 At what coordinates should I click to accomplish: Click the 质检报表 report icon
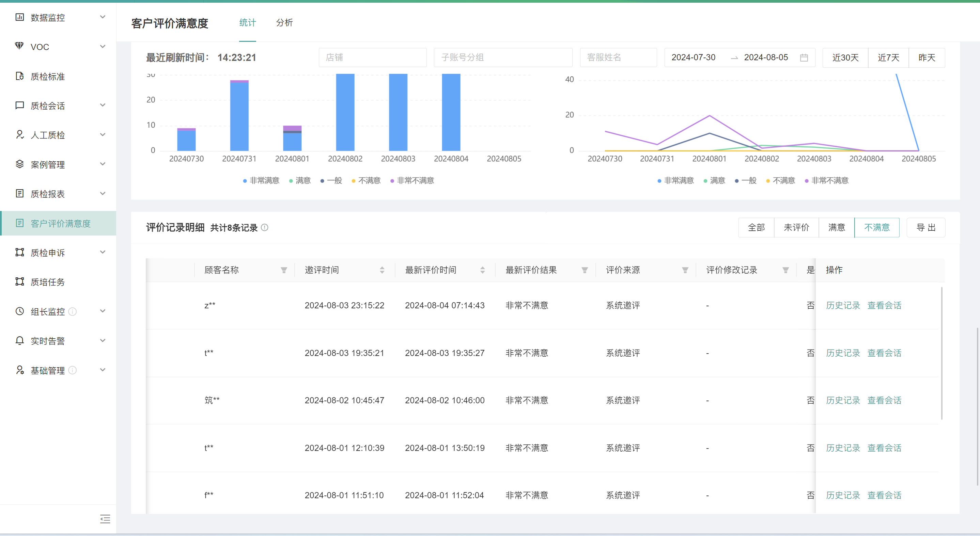click(x=19, y=194)
